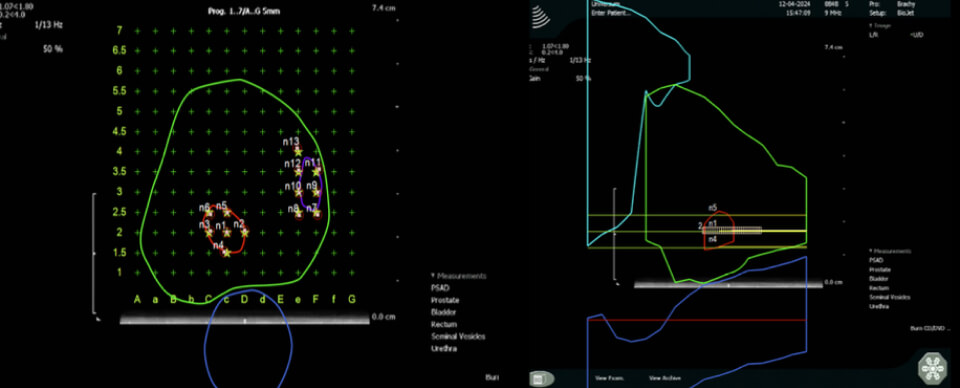Screen dimensions: 960x388
Task: Click grid column label G
Action: [x=352, y=299]
